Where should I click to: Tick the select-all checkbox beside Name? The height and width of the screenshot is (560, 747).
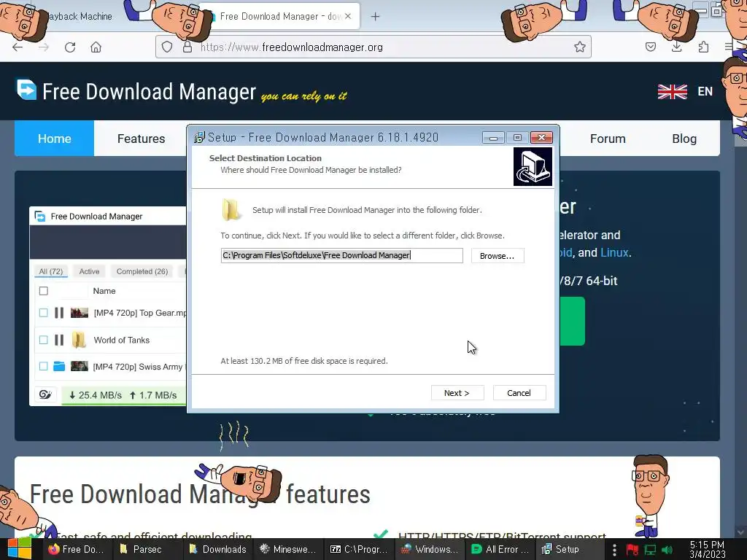click(x=43, y=291)
